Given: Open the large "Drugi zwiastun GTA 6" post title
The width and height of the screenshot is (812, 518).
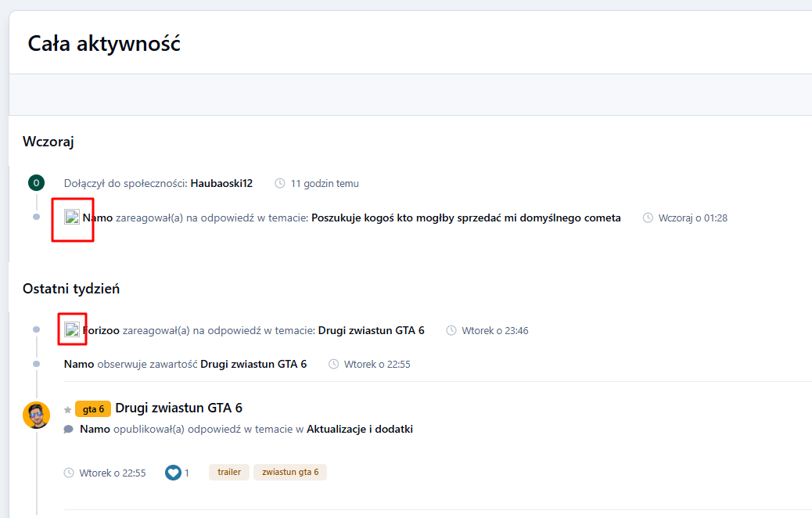Looking at the screenshot, I should [178, 408].
